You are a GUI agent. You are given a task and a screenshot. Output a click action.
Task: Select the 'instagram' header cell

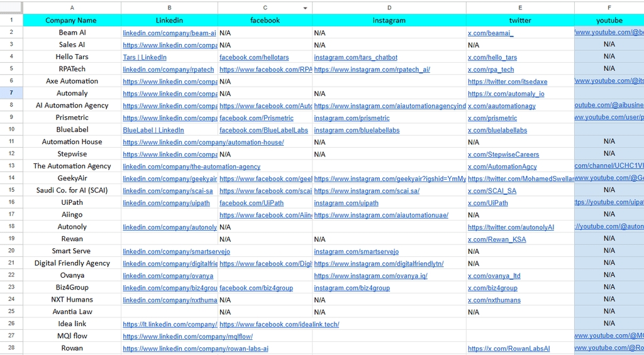pos(389,20)
